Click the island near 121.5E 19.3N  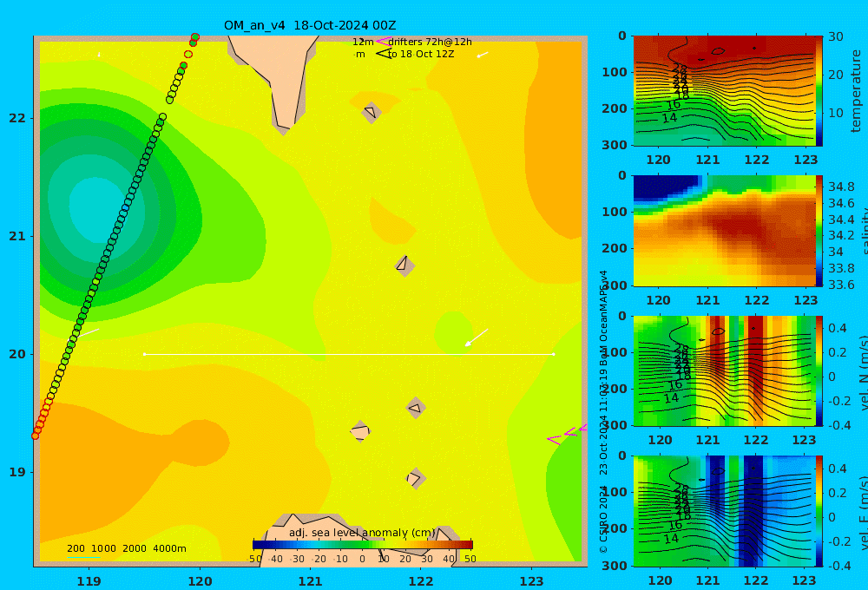pos(360,431)
